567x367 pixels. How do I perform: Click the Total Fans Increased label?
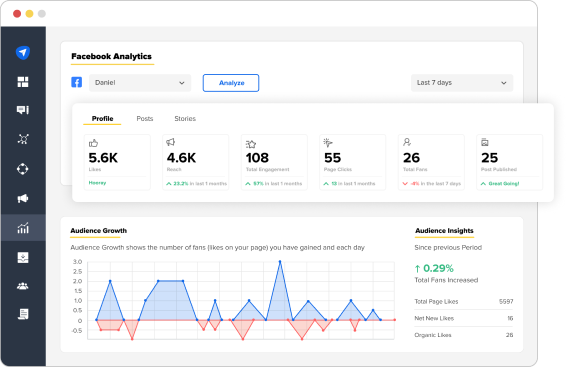[446, 280]
